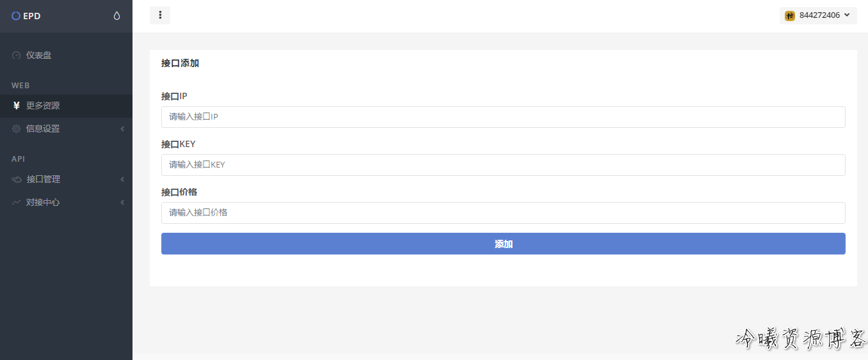Screen dimensions: 868x360
Task: Expand the 对接中心 submenu arrow
Action: (122, 203)
